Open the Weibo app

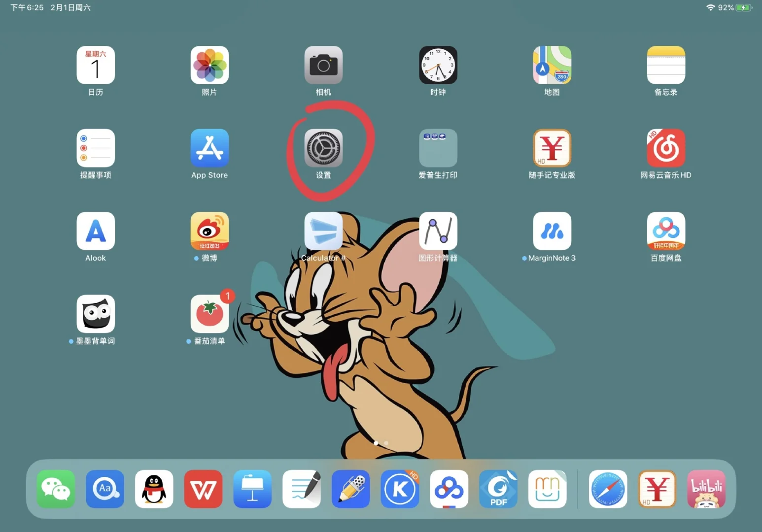pos(209,231)
